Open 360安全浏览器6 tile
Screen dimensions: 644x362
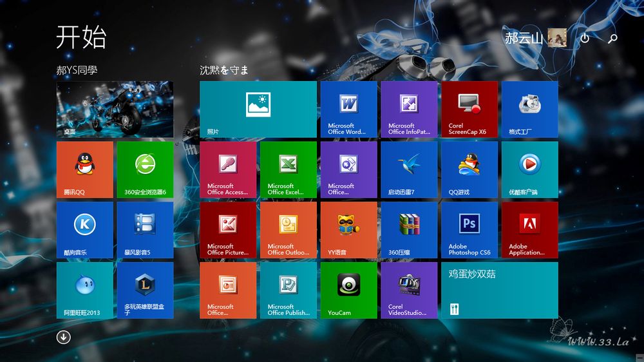[145, 169]
